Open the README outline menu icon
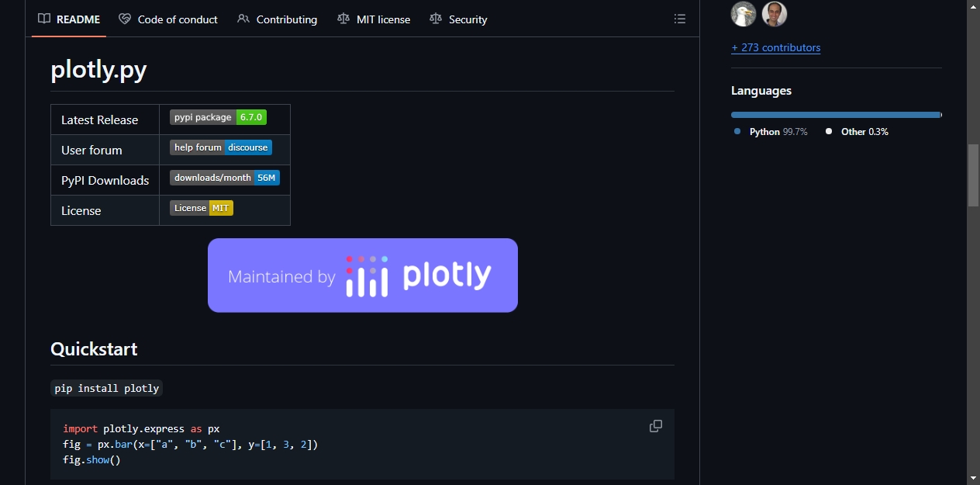Image resolution: width=980 pixels, height=485 pixels. click(680, 19)
